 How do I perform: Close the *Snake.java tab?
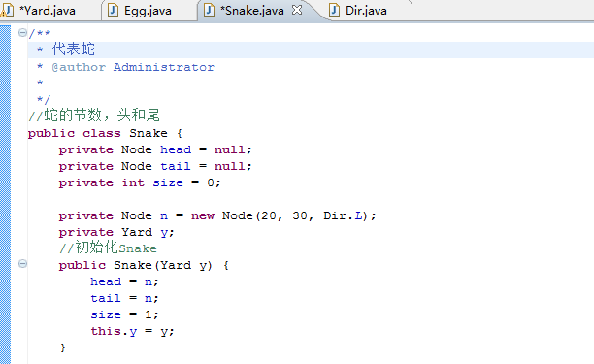click(x=297, y=10)
